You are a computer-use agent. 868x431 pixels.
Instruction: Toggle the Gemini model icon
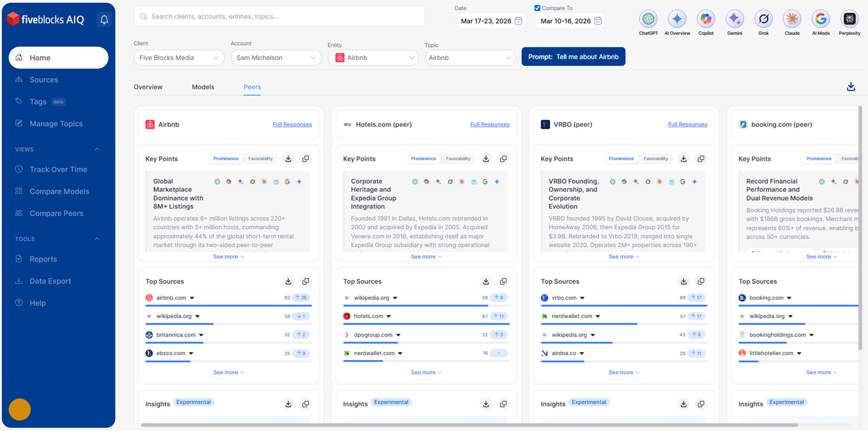735,19
